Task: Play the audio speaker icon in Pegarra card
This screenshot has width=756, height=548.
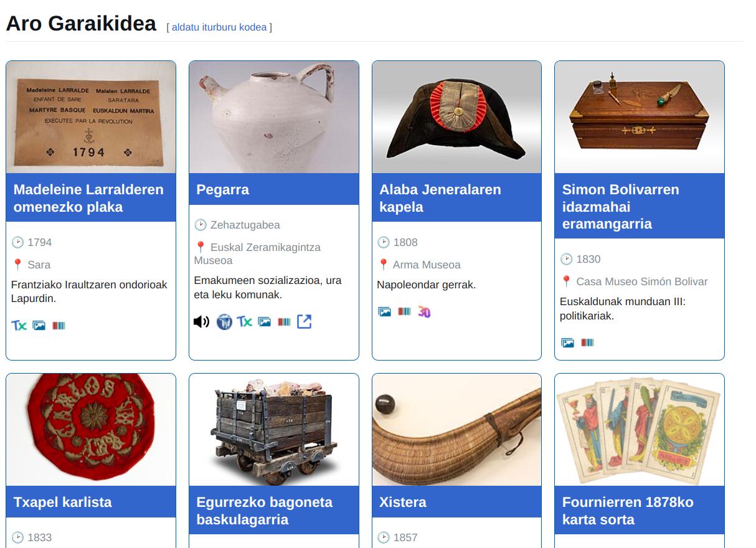Action: click(x=201, y=322)
